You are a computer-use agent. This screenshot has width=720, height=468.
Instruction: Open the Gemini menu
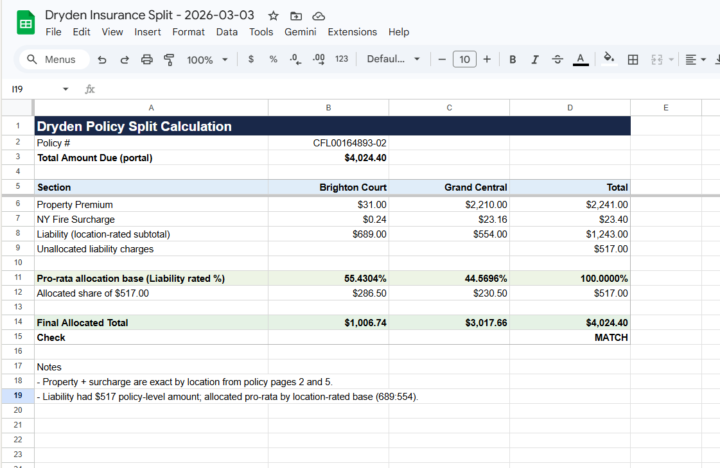click(x=300, y=32)
